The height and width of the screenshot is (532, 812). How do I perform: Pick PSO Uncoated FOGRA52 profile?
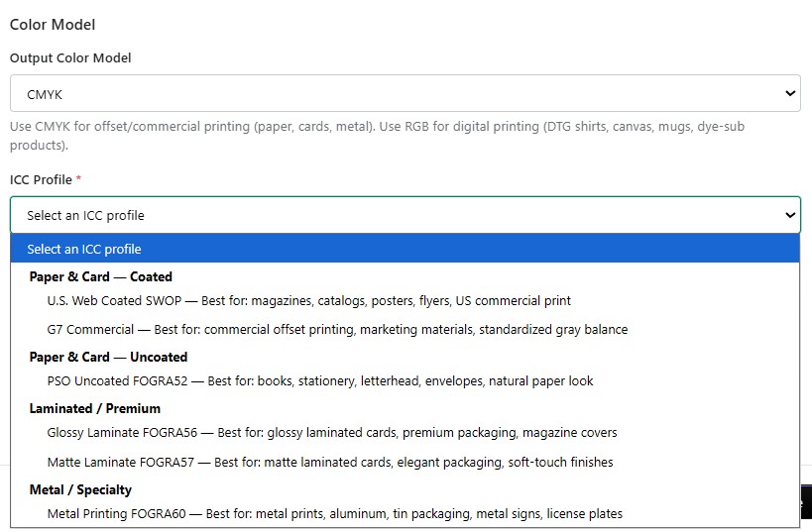(x=405, y=381)
